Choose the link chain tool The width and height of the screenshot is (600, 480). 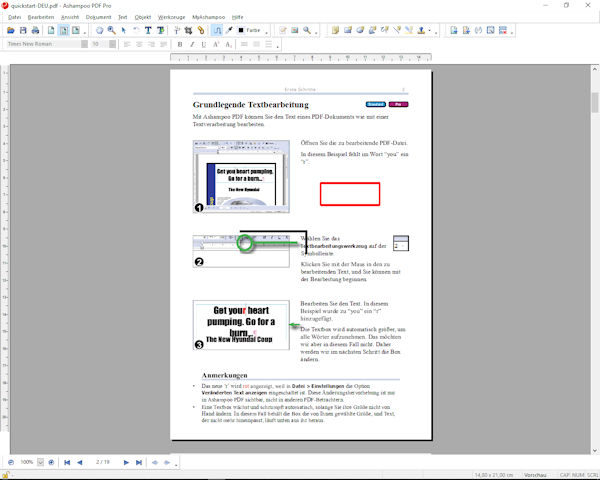click(201, 30)
